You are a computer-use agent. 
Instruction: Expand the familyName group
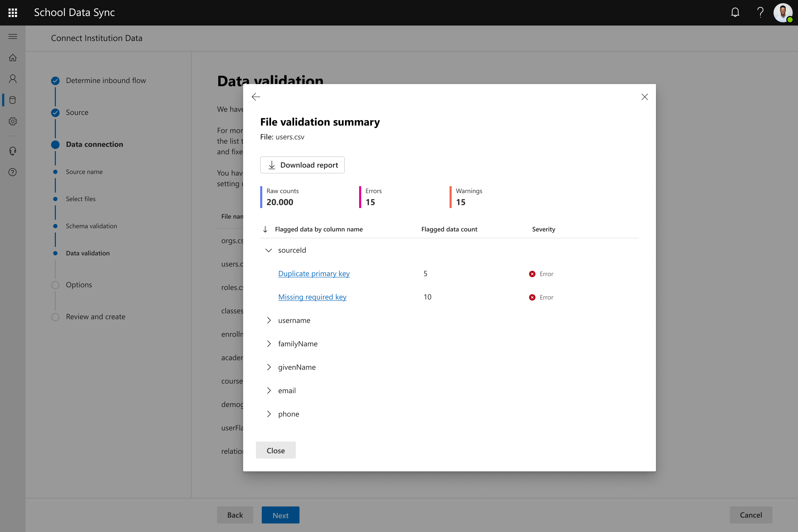click(x=269, y=344)
